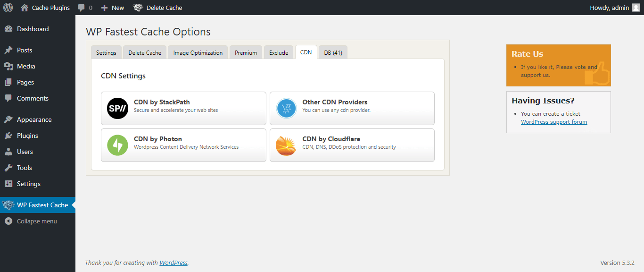Follow the WordPress link in footer
644x272 pixels.
point(173,263)
